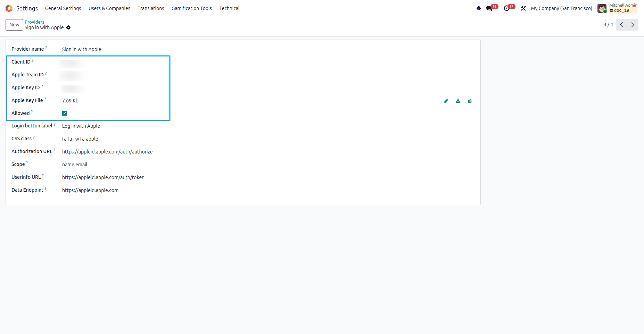Click the Apple Key File help question mark
The width and height of the screenshot is (644, 334).
45,99
